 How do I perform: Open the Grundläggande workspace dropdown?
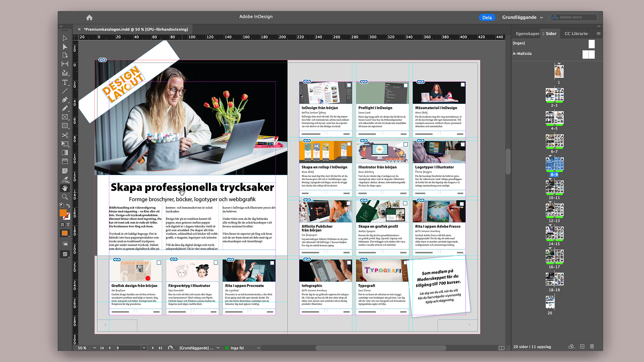[x=522, y=17]
